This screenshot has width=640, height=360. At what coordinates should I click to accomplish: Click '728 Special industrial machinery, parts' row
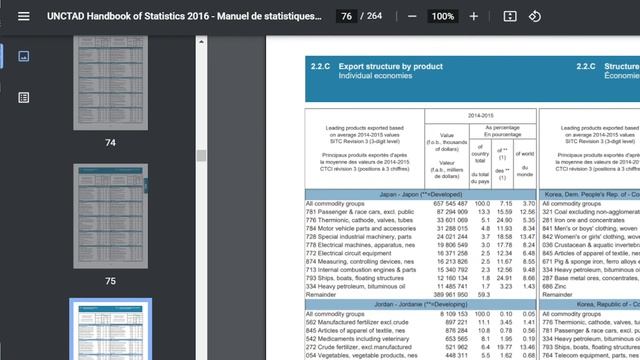tap(420, 237)
